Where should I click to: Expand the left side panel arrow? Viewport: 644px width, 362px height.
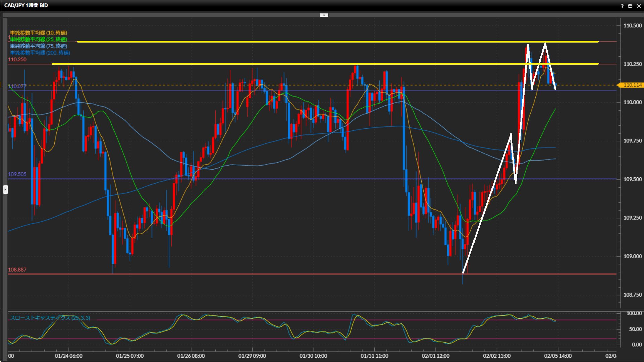click(5, 190)
